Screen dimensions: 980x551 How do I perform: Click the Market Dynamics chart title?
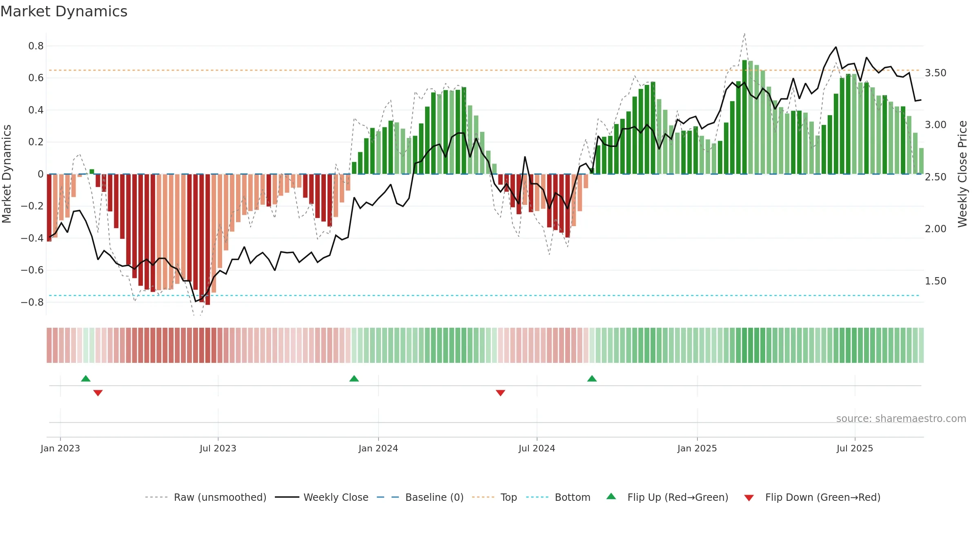[x=64, y=11]
